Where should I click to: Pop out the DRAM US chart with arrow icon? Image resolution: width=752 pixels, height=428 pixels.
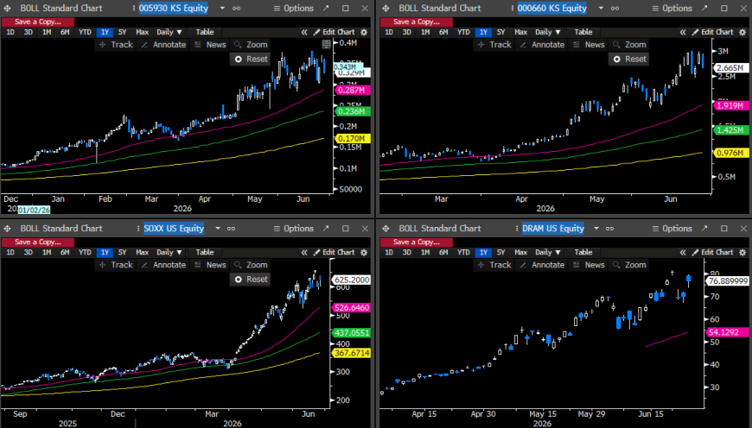tap(705, 228)
